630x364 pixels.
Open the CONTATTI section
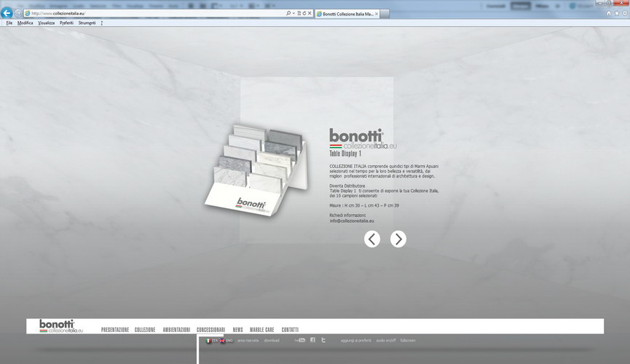[290, 330]
